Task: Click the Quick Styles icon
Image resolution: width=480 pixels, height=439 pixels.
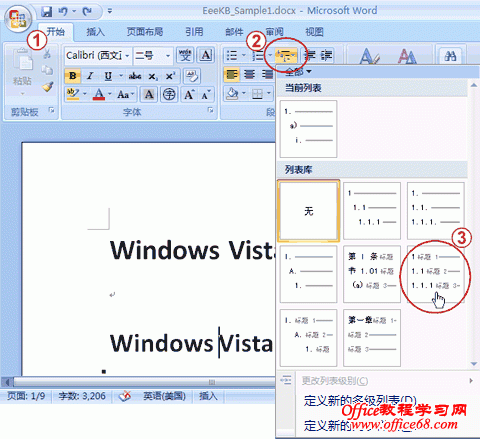Action: pyautogui.click(x=369, y=56)
